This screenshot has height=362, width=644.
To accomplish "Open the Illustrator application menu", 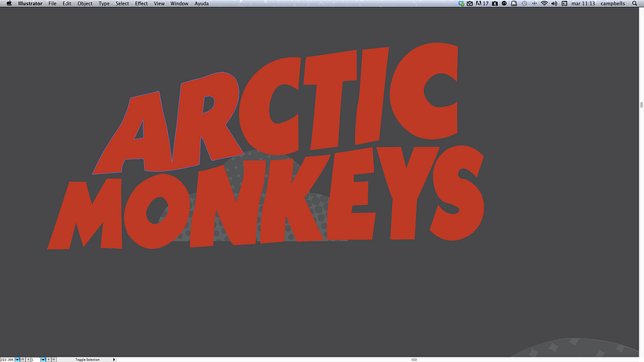I will tap(30, 3).
